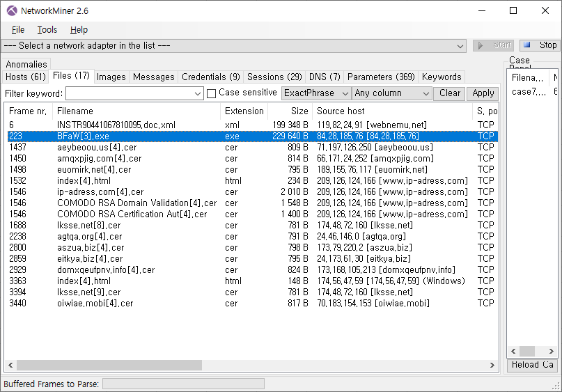Sort by the Source host column header
562x392 pixels.
click(393, 111)
